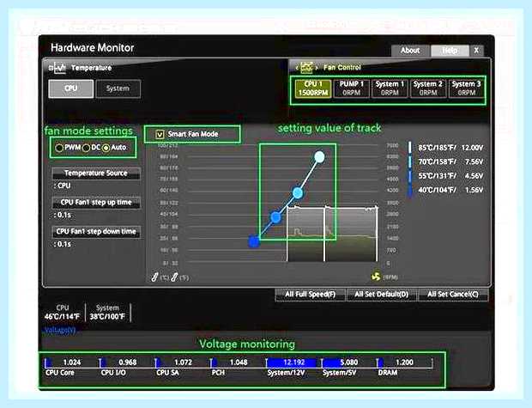
Task: Select the CPU temperature button
Action: click(71, 88)
